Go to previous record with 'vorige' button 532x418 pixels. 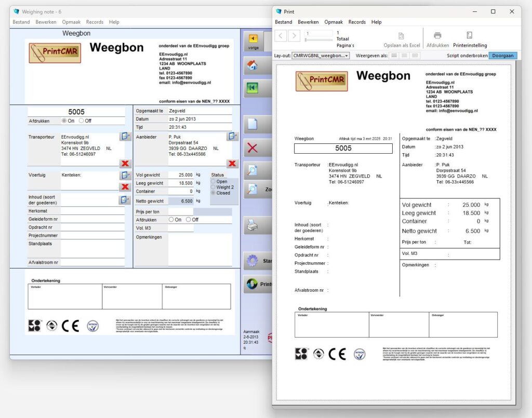pos(254,41)
